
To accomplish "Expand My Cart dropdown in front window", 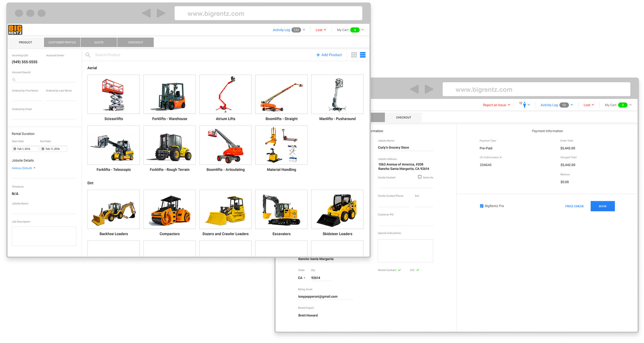I will 363,30.
